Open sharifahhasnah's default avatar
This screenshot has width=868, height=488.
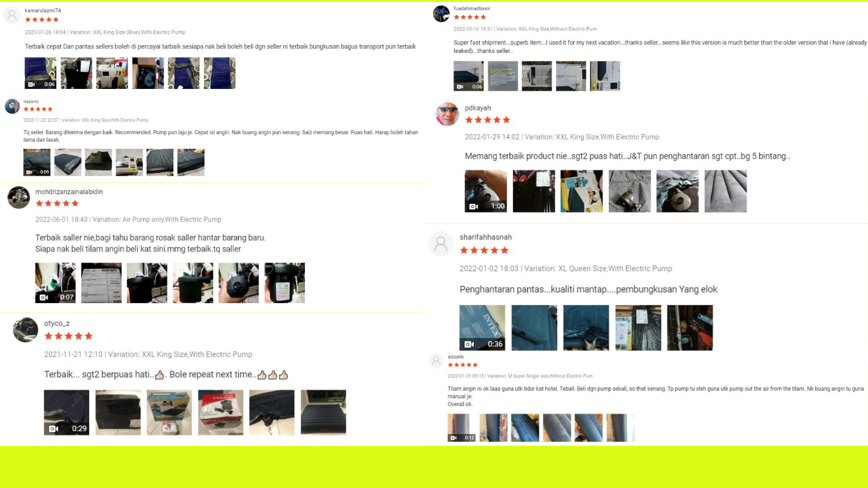(440, 244)
